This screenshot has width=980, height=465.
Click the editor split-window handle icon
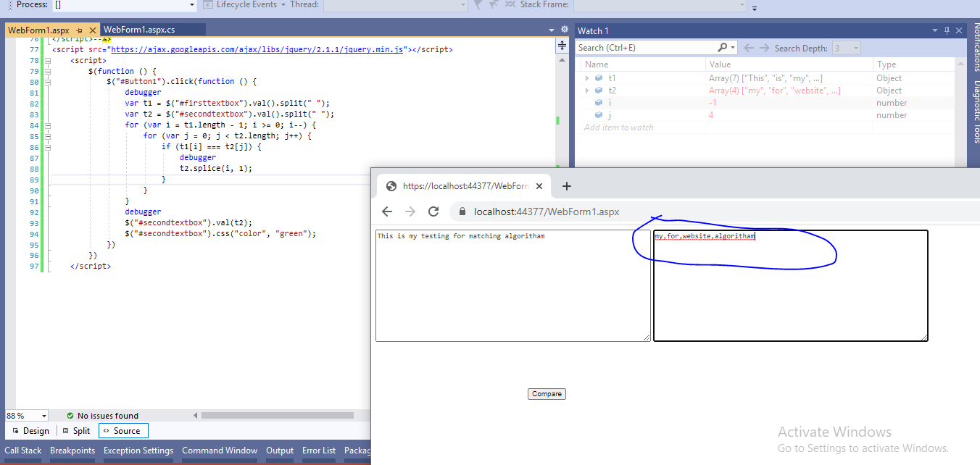click(562, 46)
